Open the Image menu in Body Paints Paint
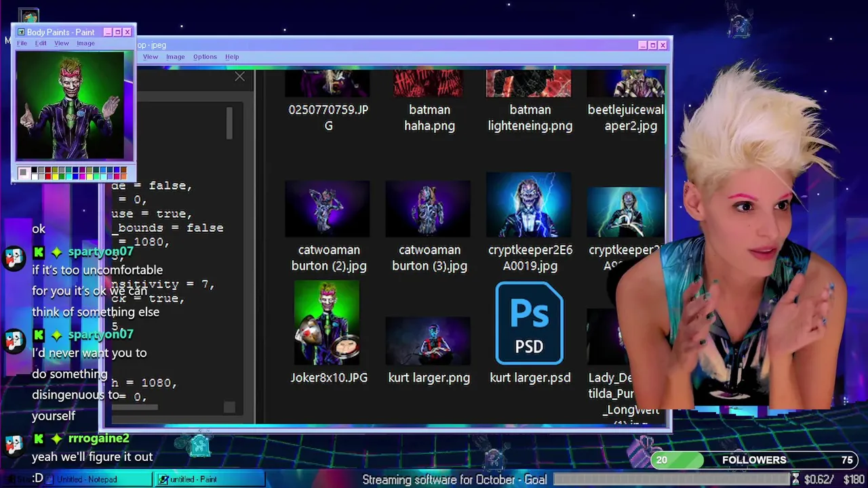The width and height of the screenshot is (868, 488). pos(85,43)
